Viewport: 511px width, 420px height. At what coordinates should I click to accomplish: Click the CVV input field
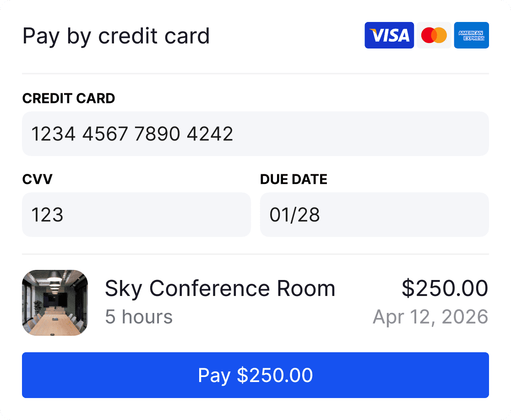pyautogui.click(x=136, y=215)
